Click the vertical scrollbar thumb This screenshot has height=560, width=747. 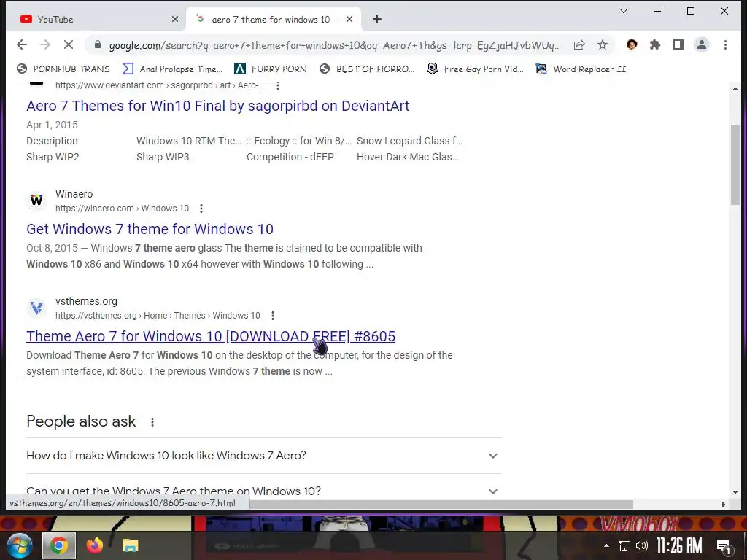click(735, 165)
